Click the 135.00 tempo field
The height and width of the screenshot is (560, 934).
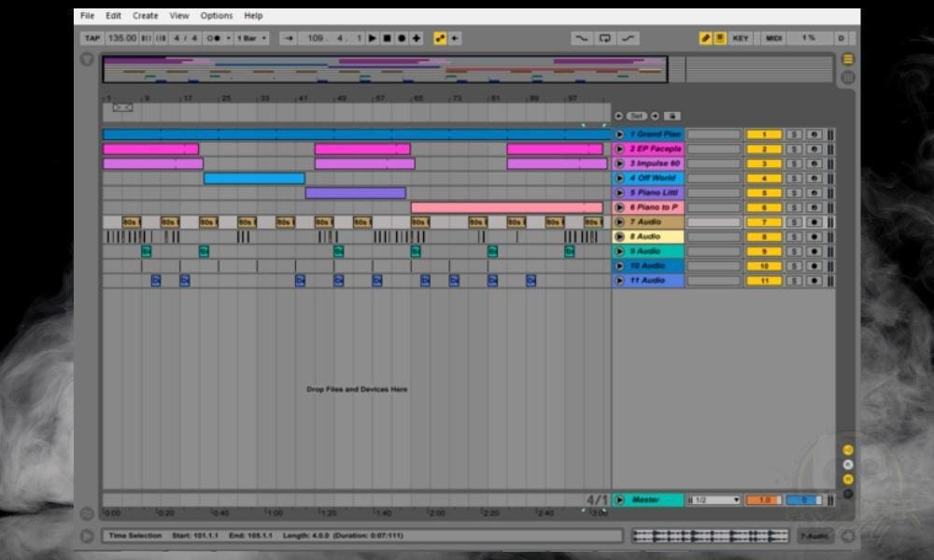(122, 38)
